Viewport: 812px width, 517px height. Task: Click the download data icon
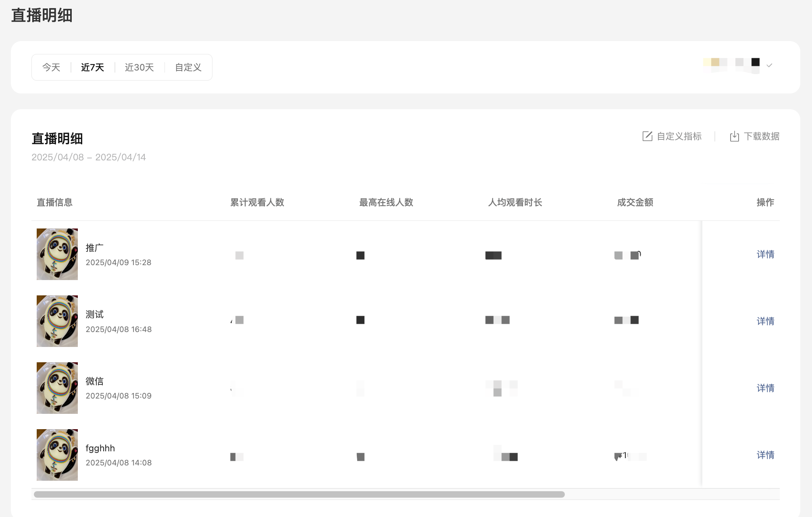pos(734,136)
